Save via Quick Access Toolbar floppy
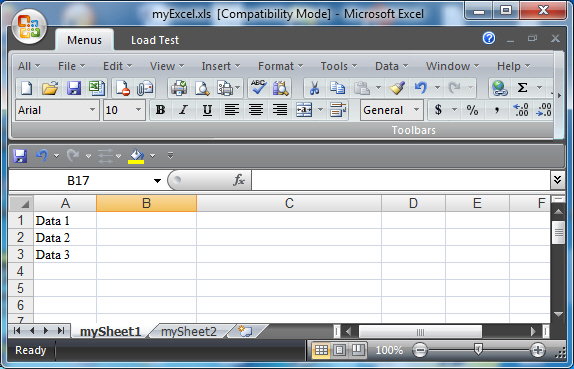This screenshot has width=574, height=369. click(20, 156)
